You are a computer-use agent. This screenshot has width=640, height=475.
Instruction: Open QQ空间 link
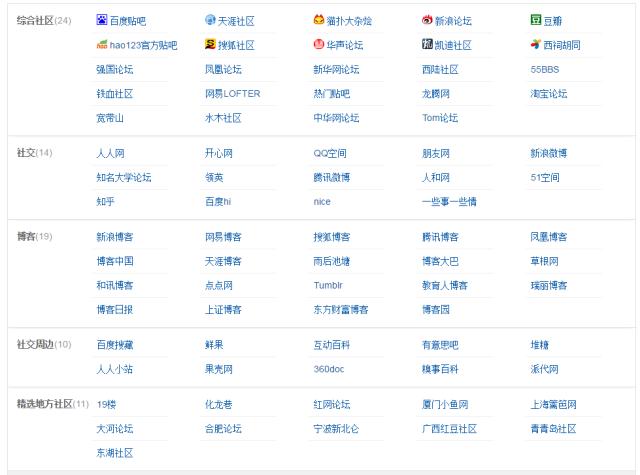[330, 153]
